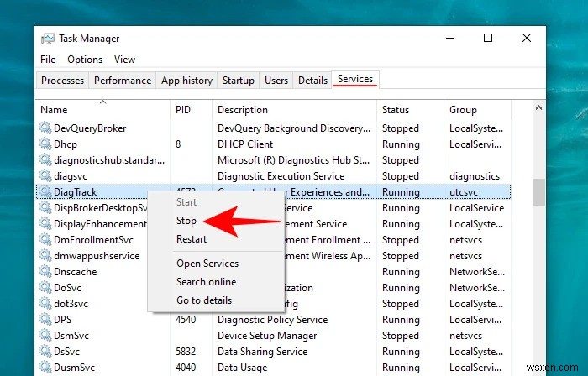This screenshot has width=588, height=376.
Task: Click the Diagnostic Execution Service description
Action: point(281,176)
